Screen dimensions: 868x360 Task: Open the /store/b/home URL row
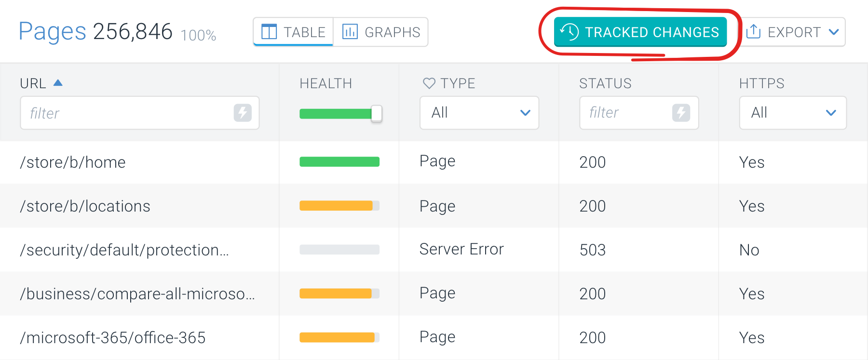pyautogui.click(x=73, y=162)
